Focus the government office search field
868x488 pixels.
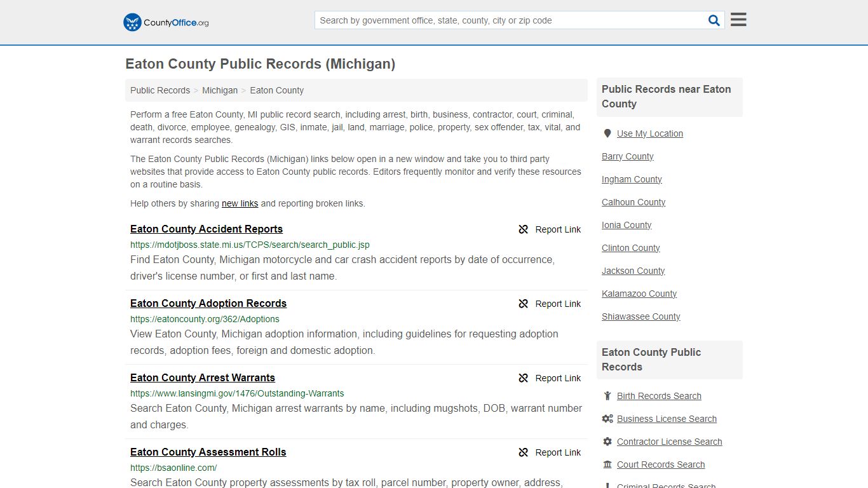click(x=512, y=20)
